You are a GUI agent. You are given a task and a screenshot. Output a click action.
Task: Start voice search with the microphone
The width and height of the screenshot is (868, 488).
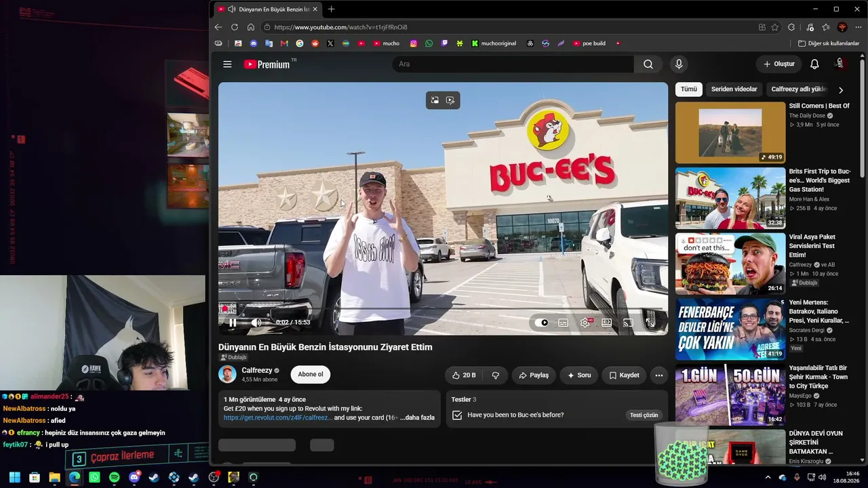(679, 64)
